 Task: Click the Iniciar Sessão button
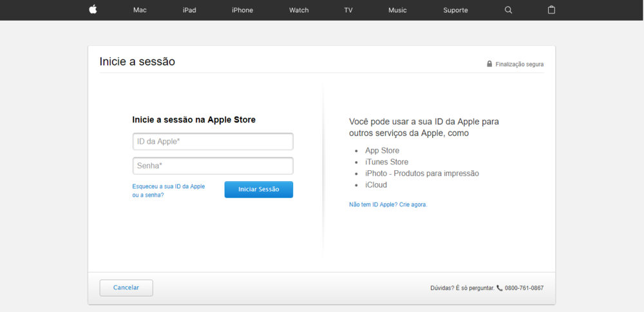(x=259, y=190)
